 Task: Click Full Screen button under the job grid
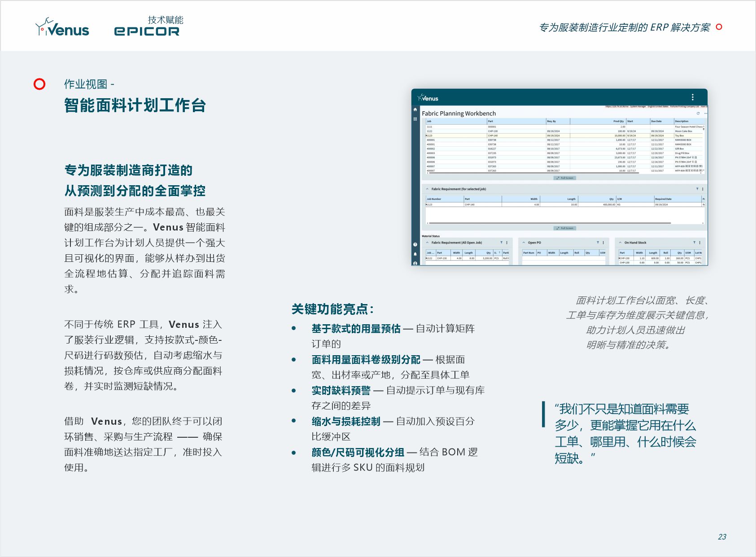565,178
